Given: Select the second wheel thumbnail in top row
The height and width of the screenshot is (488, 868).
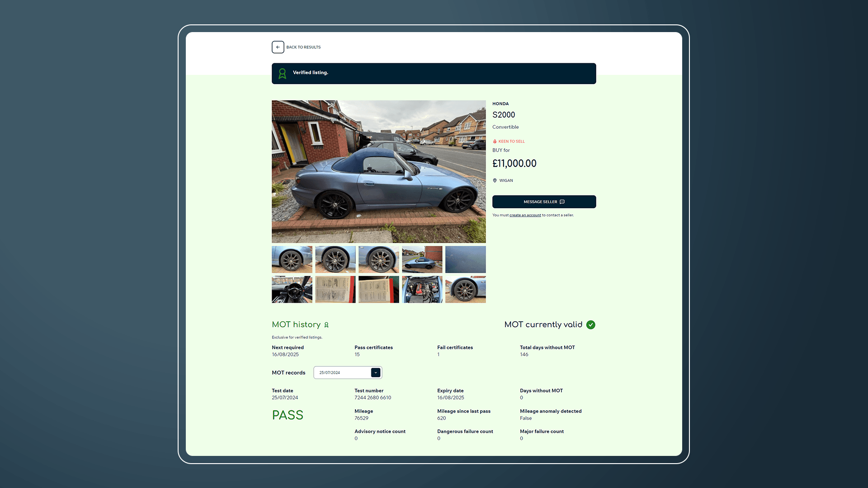Looking at the screenshot, I should (x=335, y=259).
